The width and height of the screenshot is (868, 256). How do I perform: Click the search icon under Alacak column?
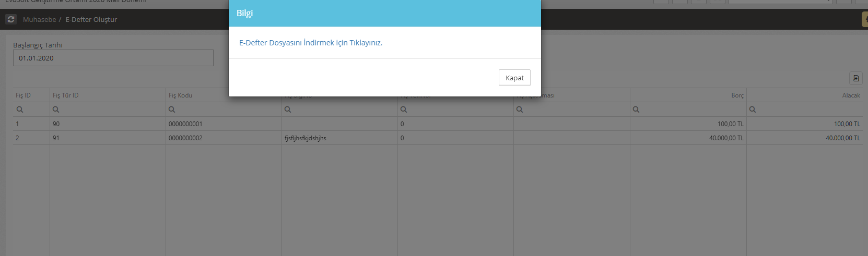[752, 109]
